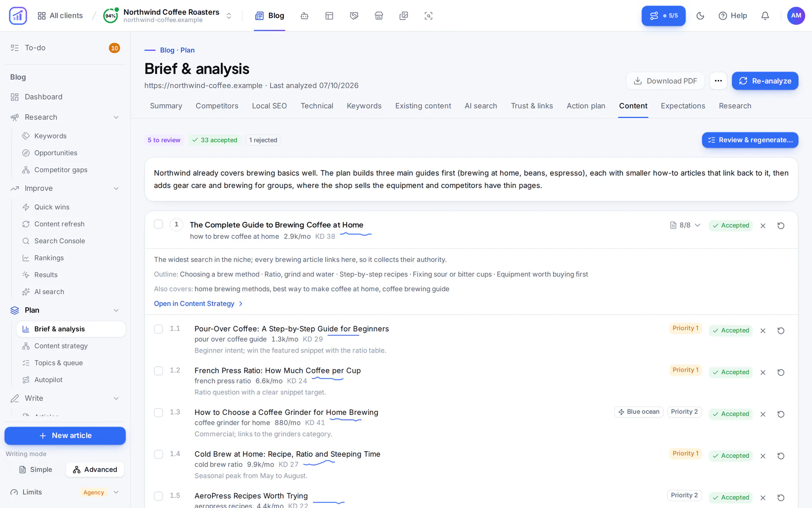Reject The Complete Guide to Brewing Coffee topic
This screenshot has height=508, width=812.
(x=763, y=226)
